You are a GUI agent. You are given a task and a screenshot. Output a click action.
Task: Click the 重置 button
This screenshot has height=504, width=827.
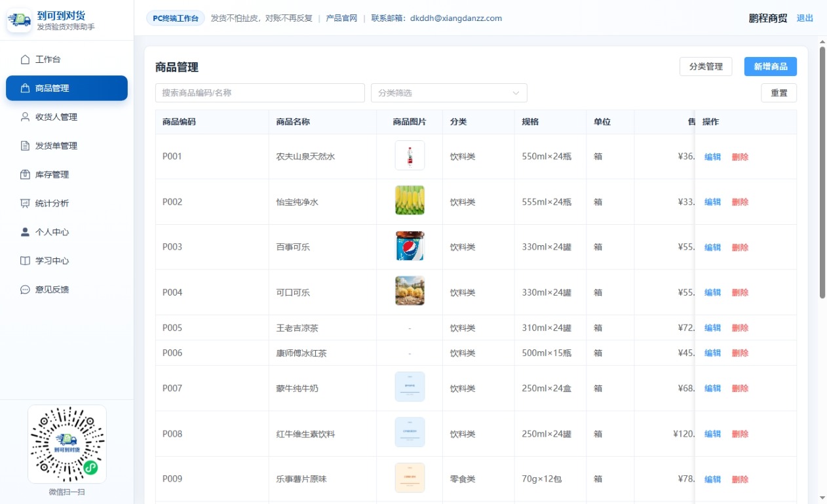[779, 93]
